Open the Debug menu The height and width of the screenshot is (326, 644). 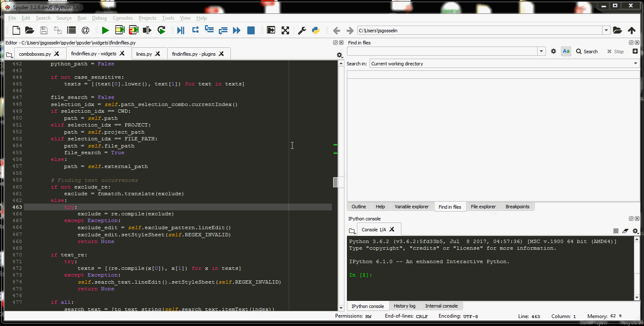click(99, 18)
